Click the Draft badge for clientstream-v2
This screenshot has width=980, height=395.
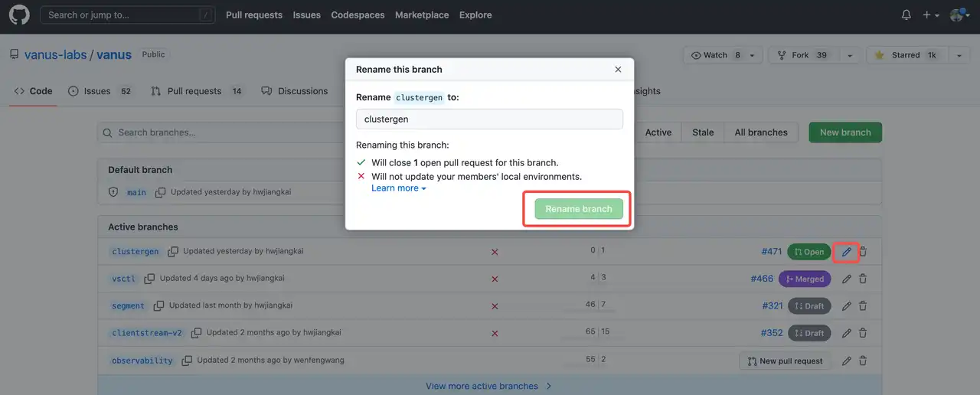[x=809, y=333]
